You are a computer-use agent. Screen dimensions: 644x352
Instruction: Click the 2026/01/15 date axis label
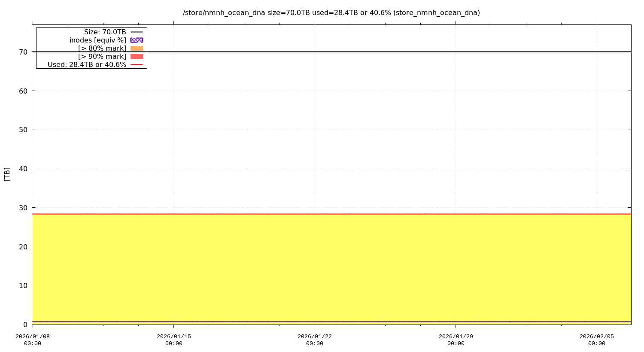coord(173,340)
